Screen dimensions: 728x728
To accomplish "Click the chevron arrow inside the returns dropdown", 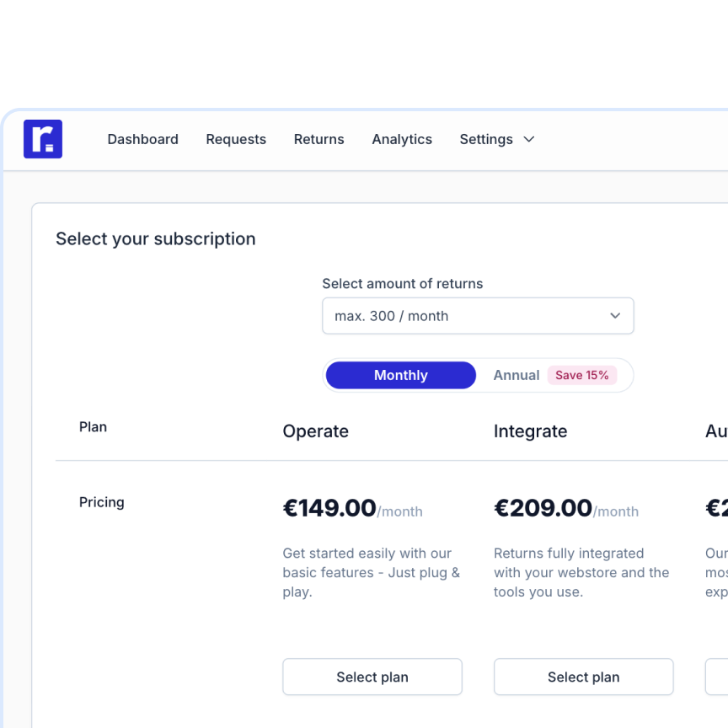I will [615, 316].
